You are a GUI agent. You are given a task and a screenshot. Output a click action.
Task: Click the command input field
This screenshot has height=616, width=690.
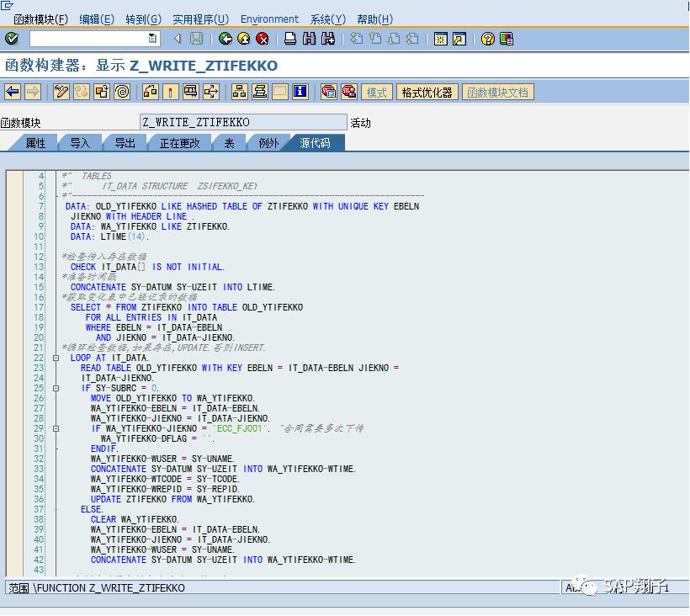tap(89, 39)
